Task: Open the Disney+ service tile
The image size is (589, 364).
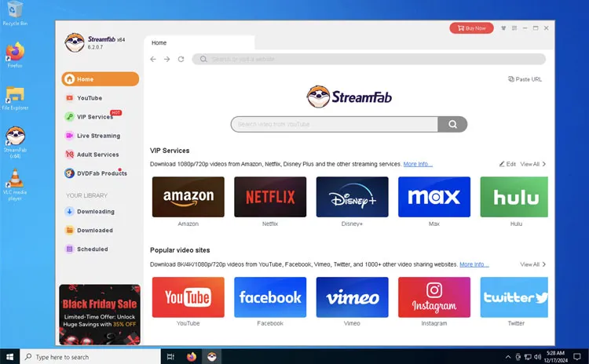Action: (353, 197)
